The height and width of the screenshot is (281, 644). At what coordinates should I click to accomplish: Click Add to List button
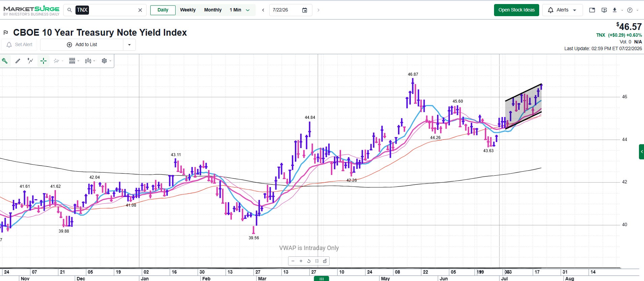(82, 44)
